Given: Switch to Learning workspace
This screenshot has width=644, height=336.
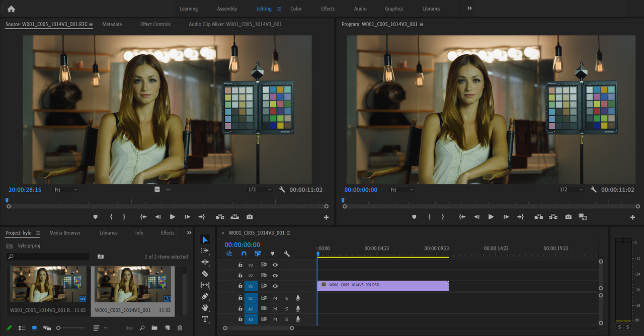Looking at the screenshot, I should click(189, 9).
